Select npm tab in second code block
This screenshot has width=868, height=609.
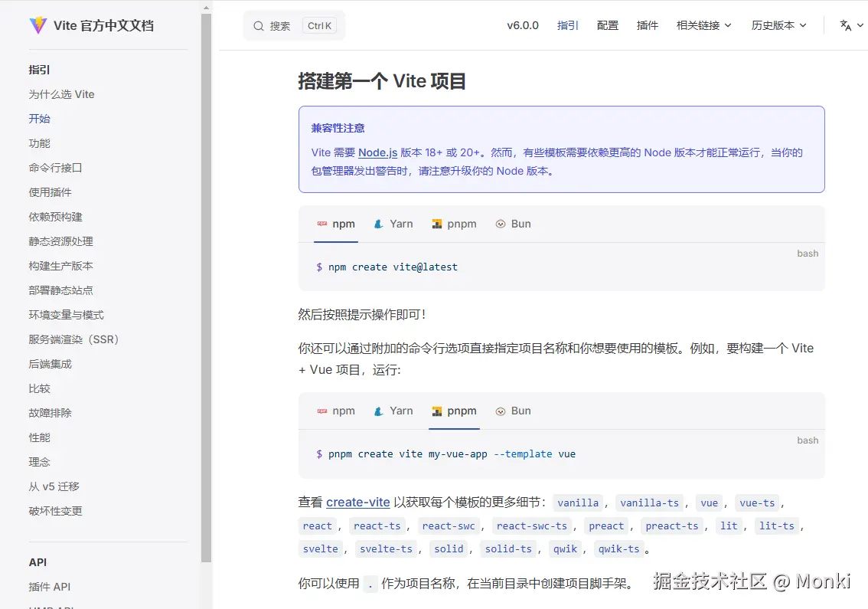coord(336,411)
